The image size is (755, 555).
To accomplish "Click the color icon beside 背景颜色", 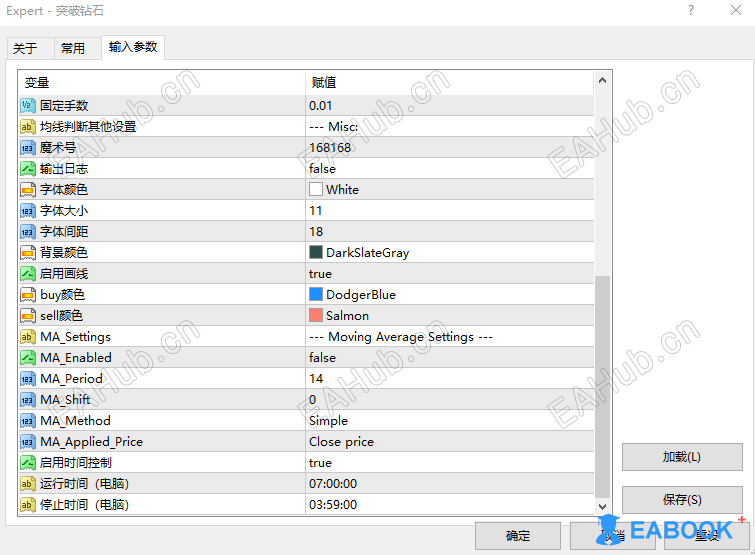I will coord(28,253).
